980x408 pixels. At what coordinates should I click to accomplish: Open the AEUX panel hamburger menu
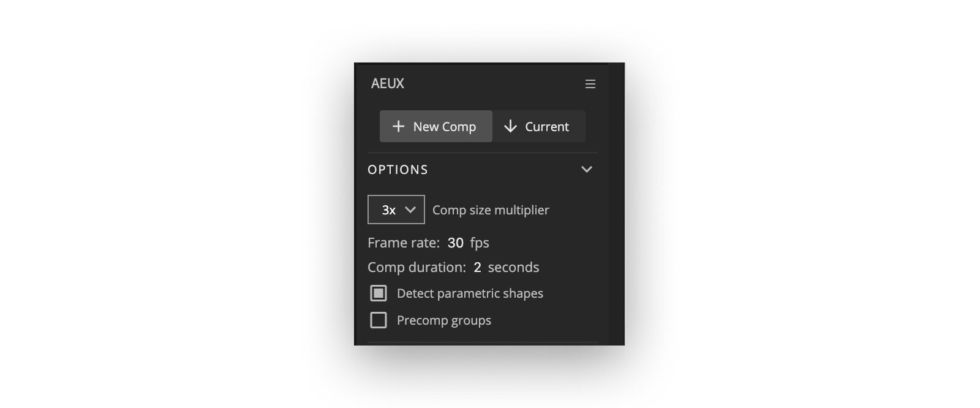tap(590, 84)
